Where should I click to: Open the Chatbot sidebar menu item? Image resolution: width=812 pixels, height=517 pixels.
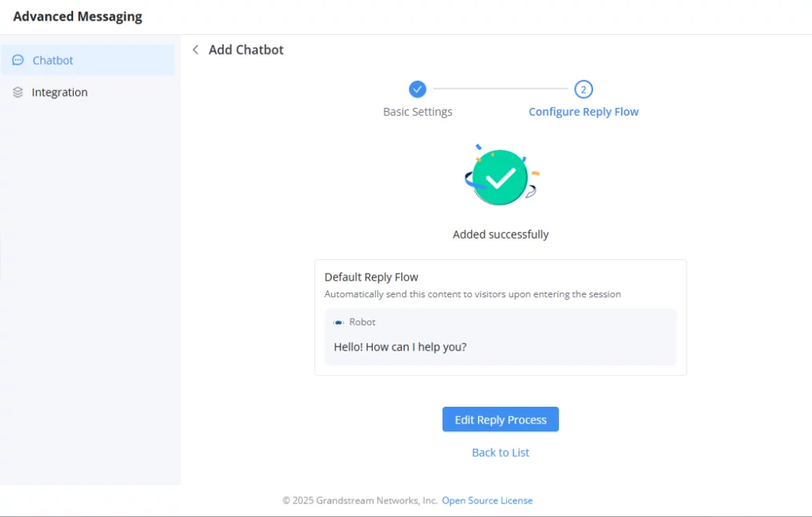pos(87,60)
